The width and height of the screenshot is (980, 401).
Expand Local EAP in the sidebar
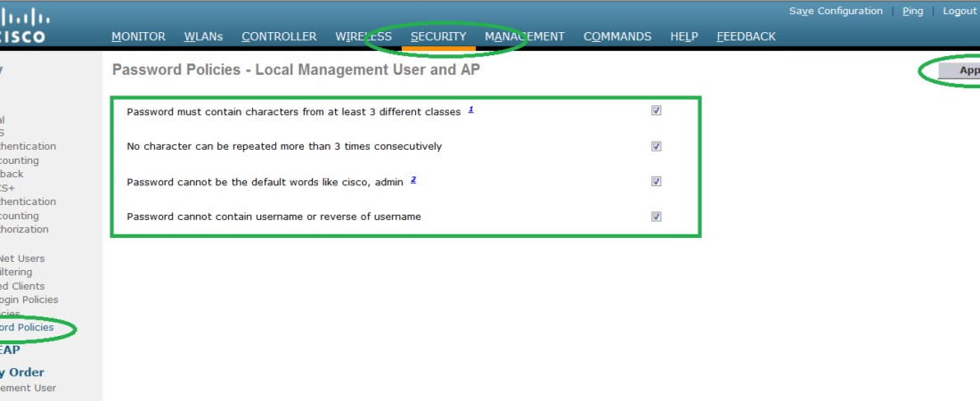10,349
